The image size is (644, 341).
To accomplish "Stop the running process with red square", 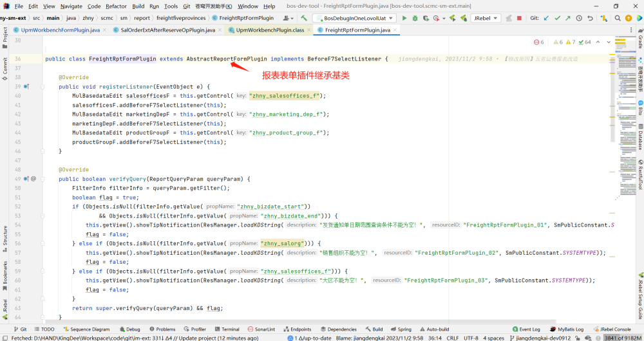I will pyautogui.click(x=519, y=18).
